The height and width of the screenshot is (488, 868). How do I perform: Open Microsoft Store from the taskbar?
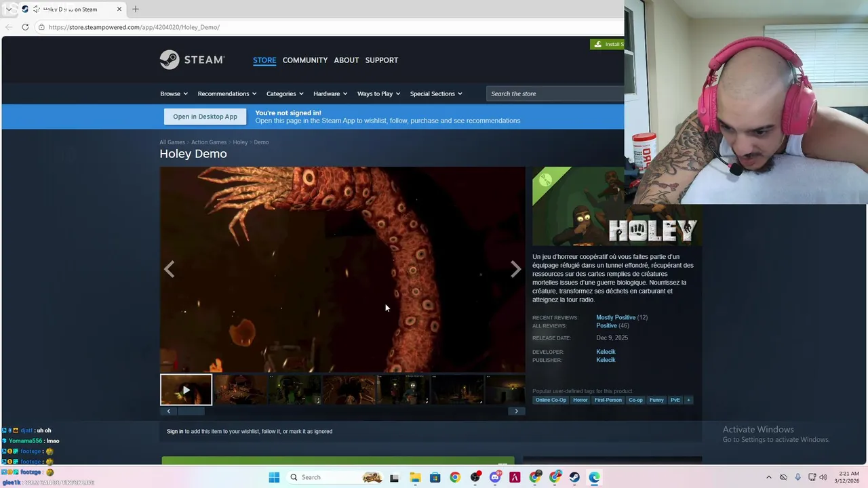[x=435, y=477]
